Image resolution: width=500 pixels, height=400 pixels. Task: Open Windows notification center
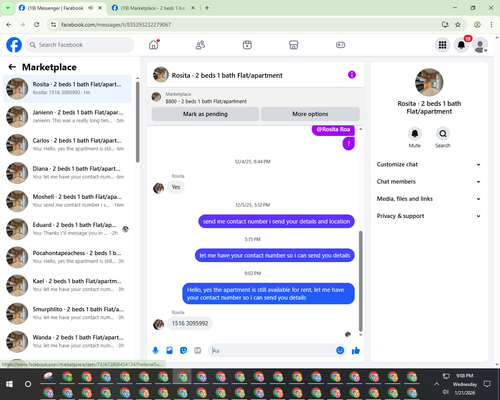(487, 384)
